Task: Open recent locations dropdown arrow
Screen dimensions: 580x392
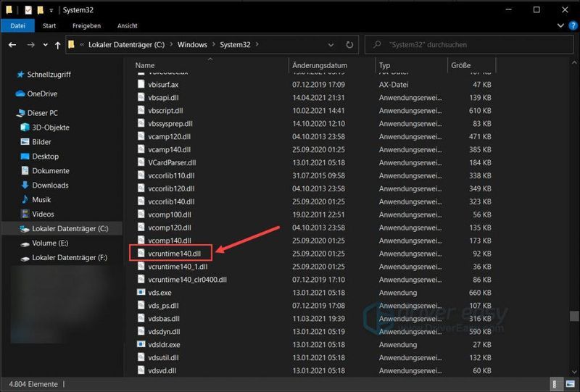Action: 45,45
